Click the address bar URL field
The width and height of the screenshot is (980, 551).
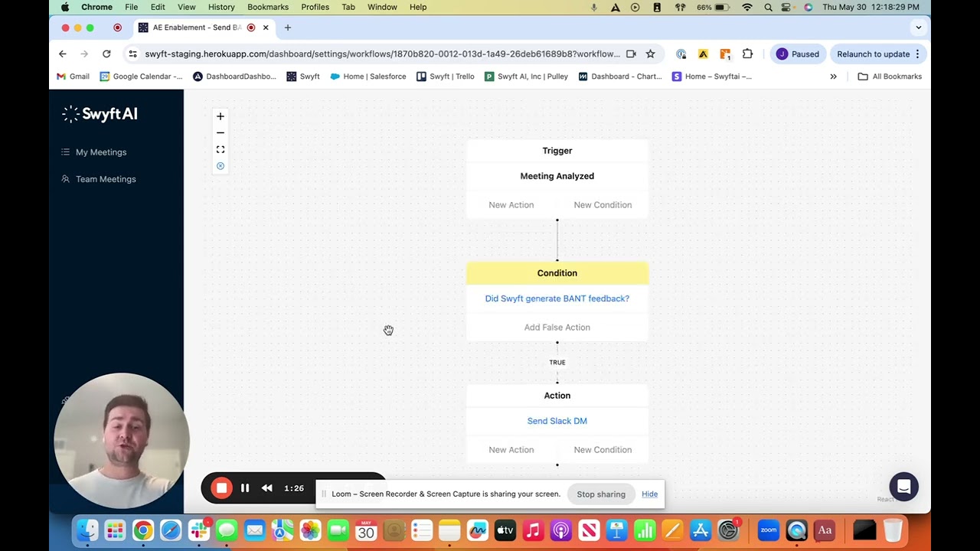(x=383, y=54)
